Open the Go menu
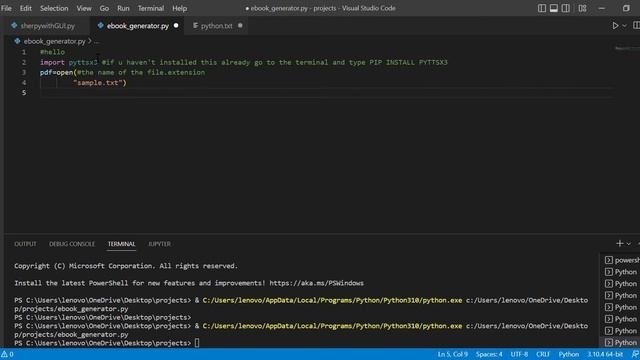The width and height of the screenshot is (640, 360). (x=104, y=8)
